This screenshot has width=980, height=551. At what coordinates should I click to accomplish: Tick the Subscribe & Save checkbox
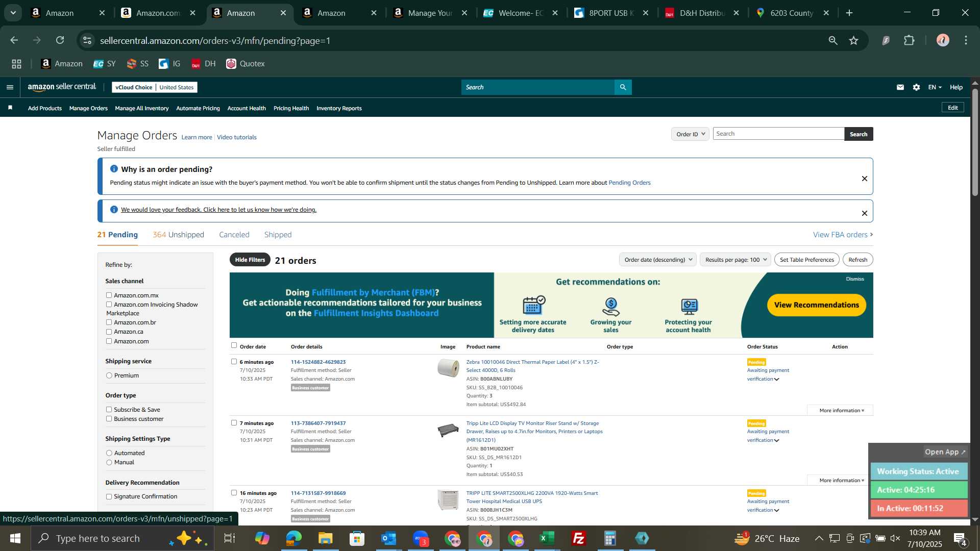click(x=109, y=410)
